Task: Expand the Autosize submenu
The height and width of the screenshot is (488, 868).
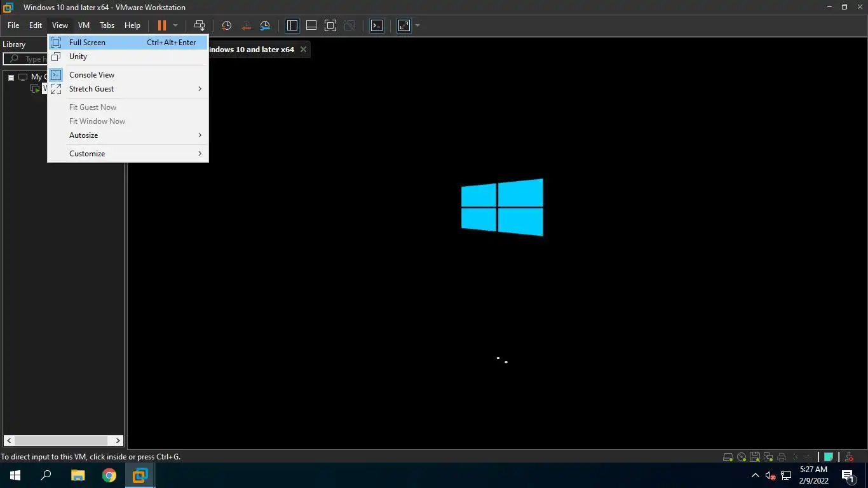Action: [x=128, y=135]
